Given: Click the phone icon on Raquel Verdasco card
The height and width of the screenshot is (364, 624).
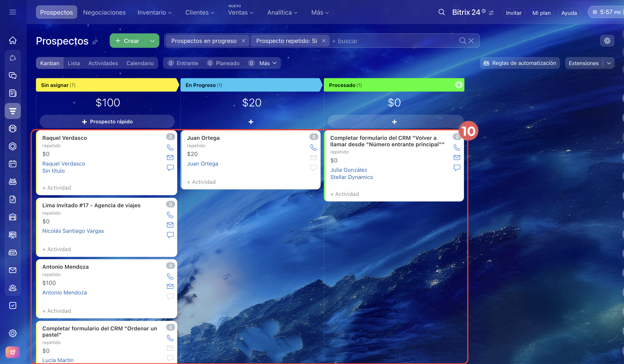Looking at the screenshot, I should pyautogui.click(x=170, y=147).
